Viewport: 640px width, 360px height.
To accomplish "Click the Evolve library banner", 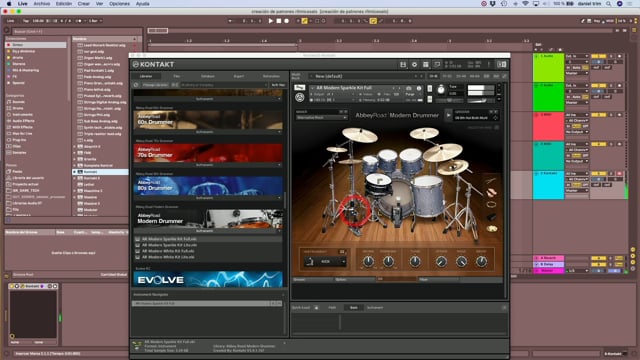I will click(x=208, y=280).
